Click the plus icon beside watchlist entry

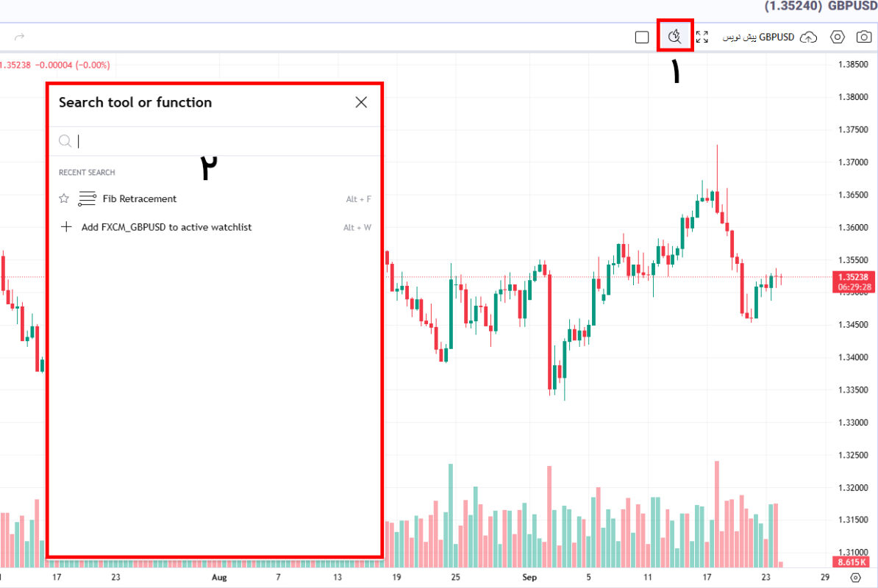pos(66,227)
